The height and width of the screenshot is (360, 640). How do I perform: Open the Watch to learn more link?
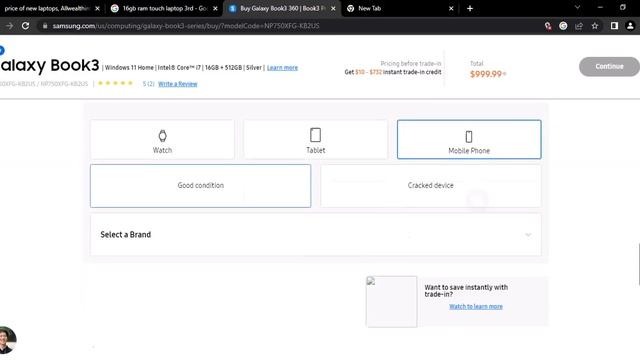[476, 307]
